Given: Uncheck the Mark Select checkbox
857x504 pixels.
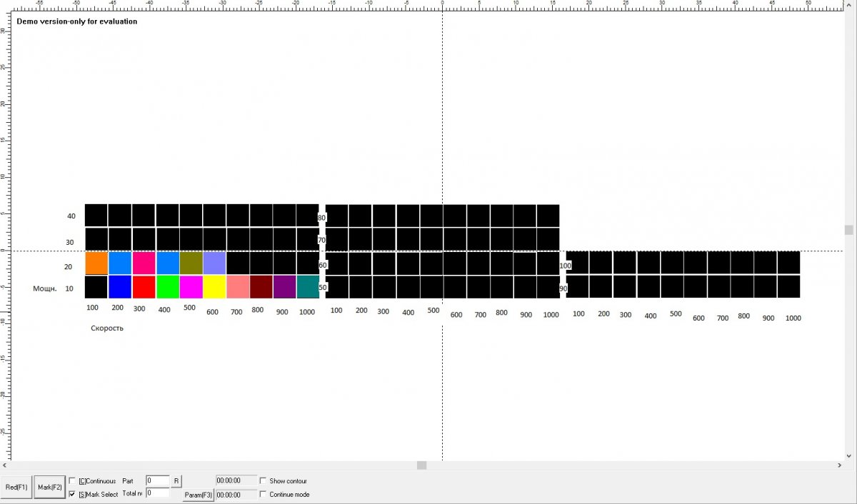Looking at the screenshot, I should click(73, 494).
